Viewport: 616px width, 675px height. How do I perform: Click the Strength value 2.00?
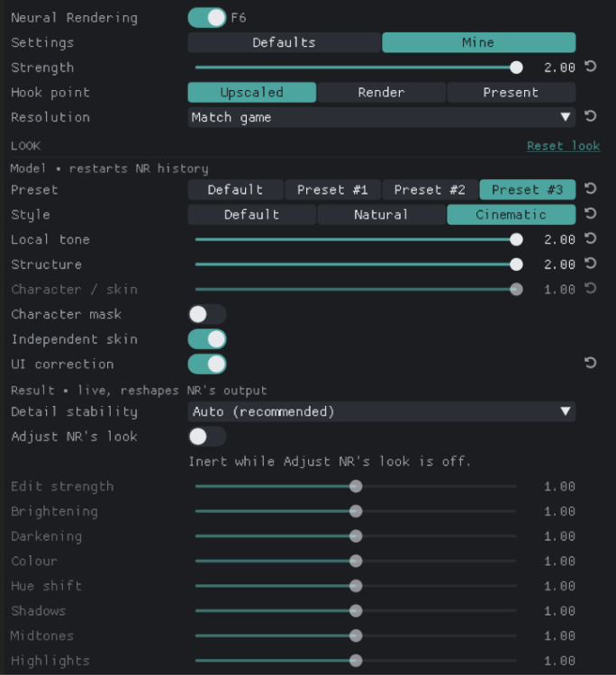(559, 67)
